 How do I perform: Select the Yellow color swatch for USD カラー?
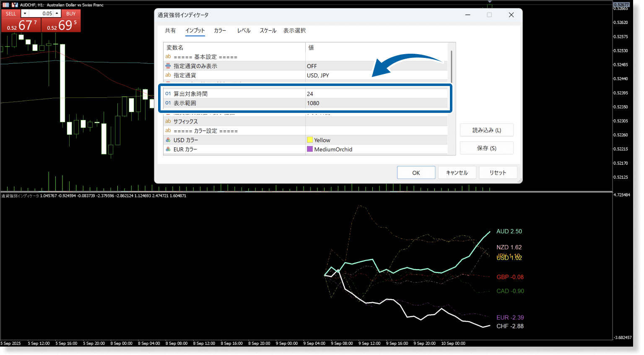tap(310, 140)
